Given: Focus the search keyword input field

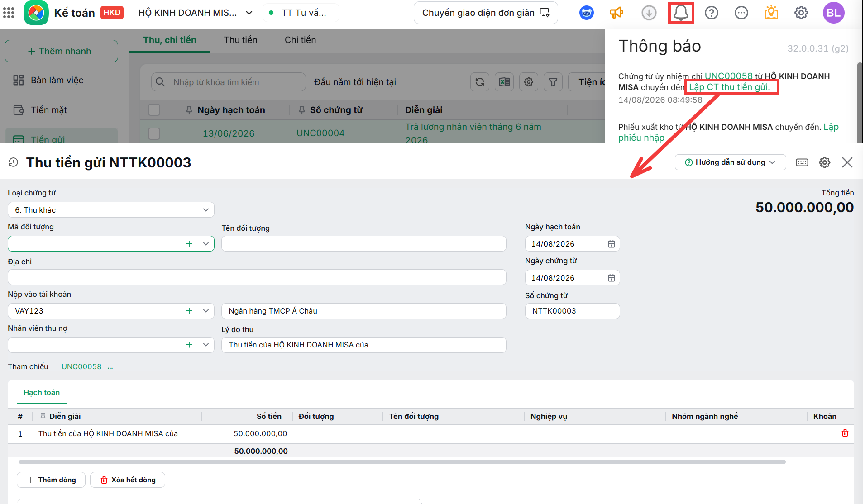Looking at the screenshot, I should (x=229, y=82).
